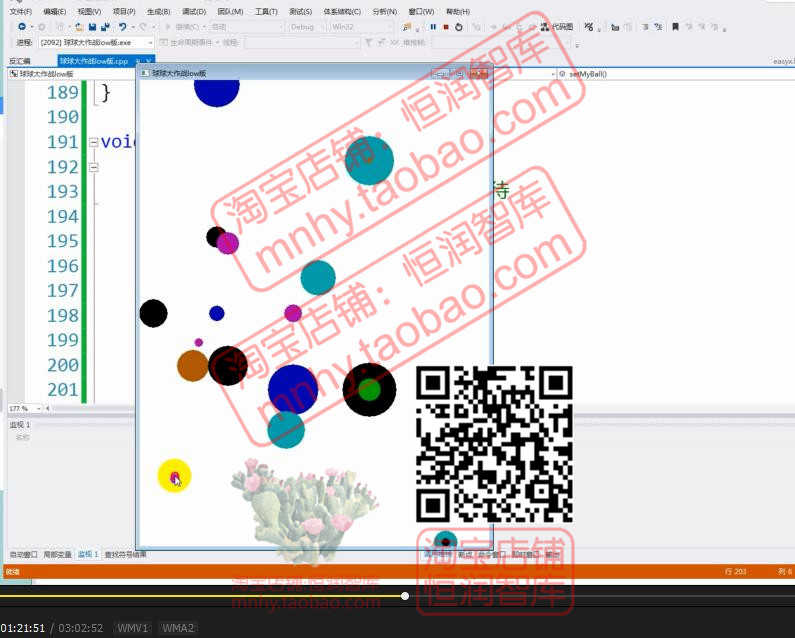795x638 pixels.
Task: Open the 文件(F) menu
Action: 21,11
